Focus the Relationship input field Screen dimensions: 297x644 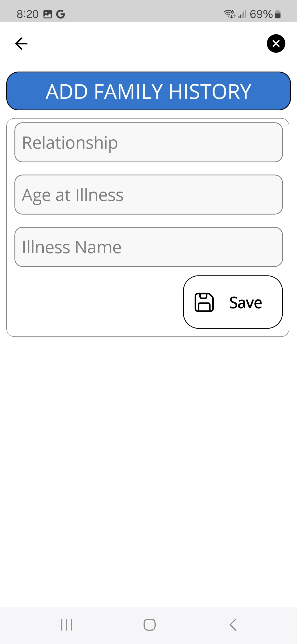pyautogui.click(x=148, y=142)
